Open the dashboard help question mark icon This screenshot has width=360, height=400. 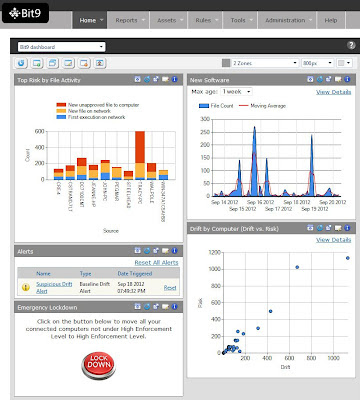(351, 46)
